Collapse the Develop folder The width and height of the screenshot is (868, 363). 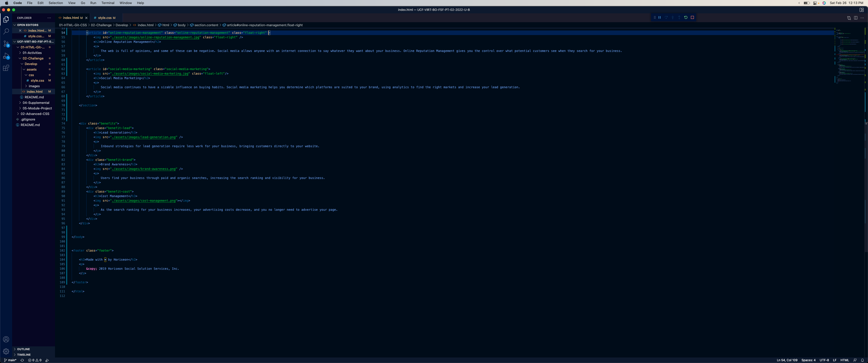[31, 64]
